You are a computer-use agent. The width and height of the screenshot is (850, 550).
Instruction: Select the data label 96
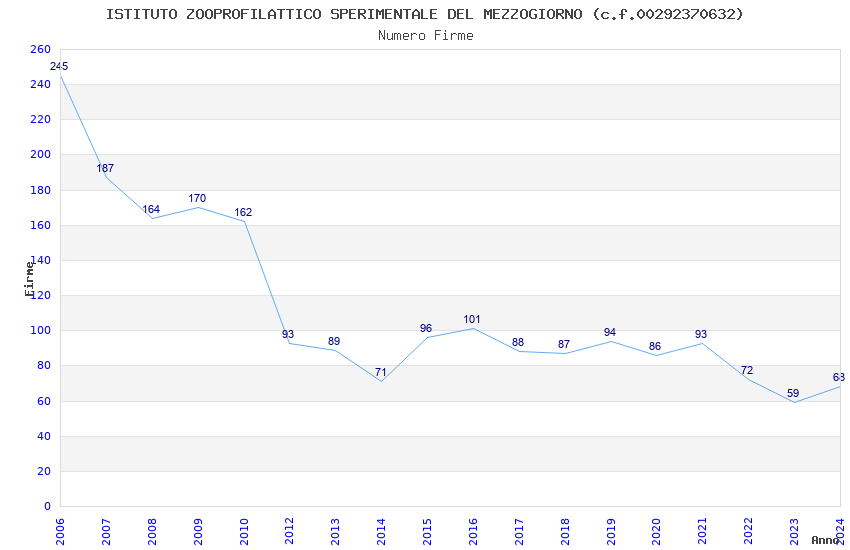[426, 328]
